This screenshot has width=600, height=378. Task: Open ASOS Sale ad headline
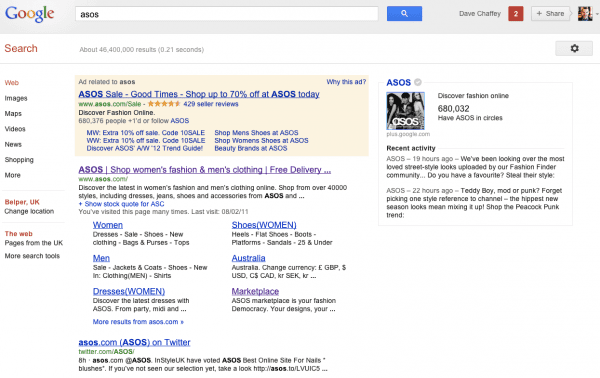(x=199, y=94)
